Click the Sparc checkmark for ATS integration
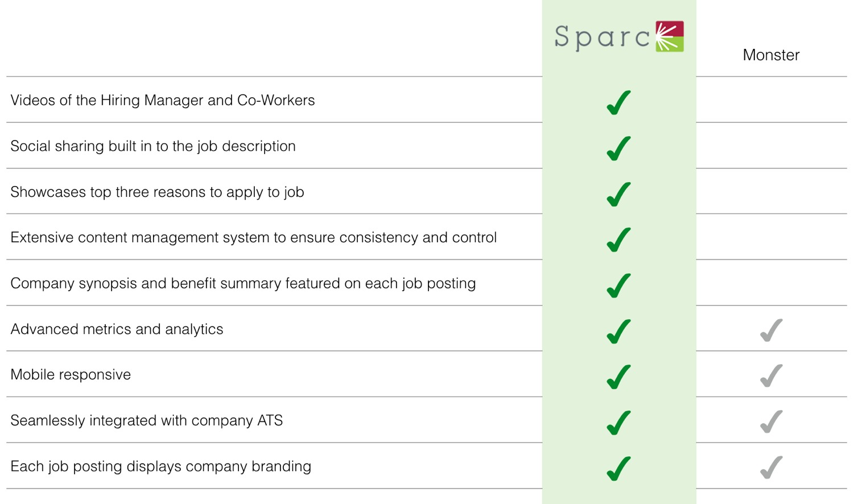The width and height of the screenshot is (854, 504). 618,423
